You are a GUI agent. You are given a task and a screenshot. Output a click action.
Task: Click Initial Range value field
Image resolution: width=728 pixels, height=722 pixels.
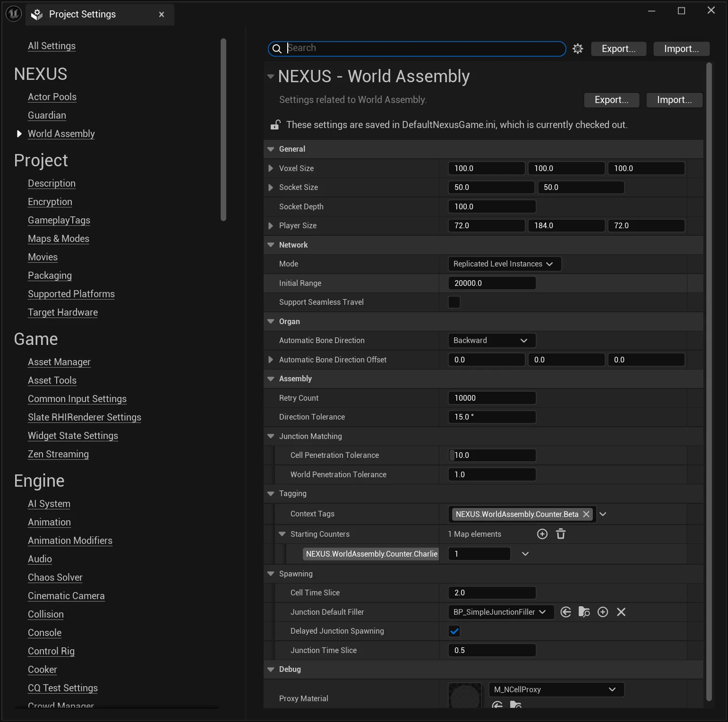[x=492, y=283]
